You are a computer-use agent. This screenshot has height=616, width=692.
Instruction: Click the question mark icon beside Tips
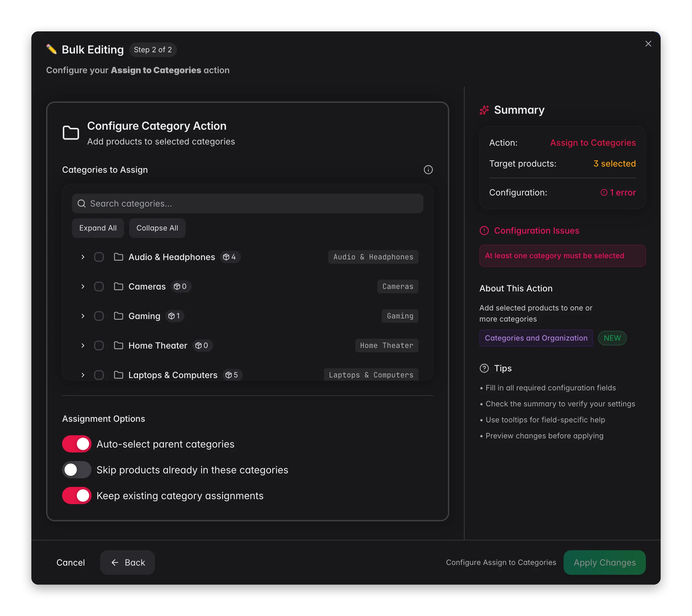[x=484, y=368]
